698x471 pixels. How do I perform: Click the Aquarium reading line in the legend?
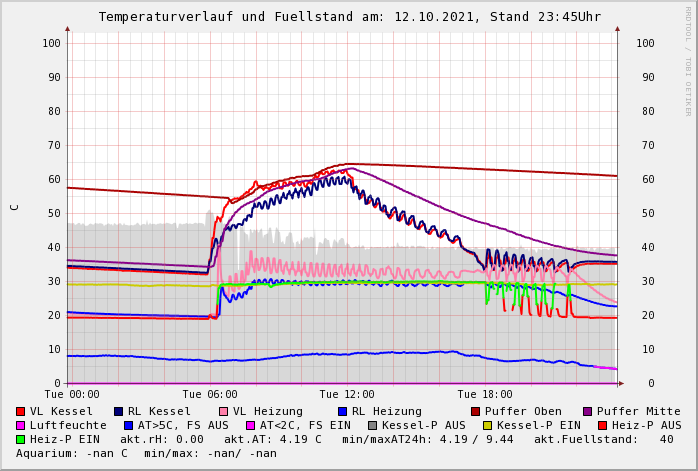point(146,453)
